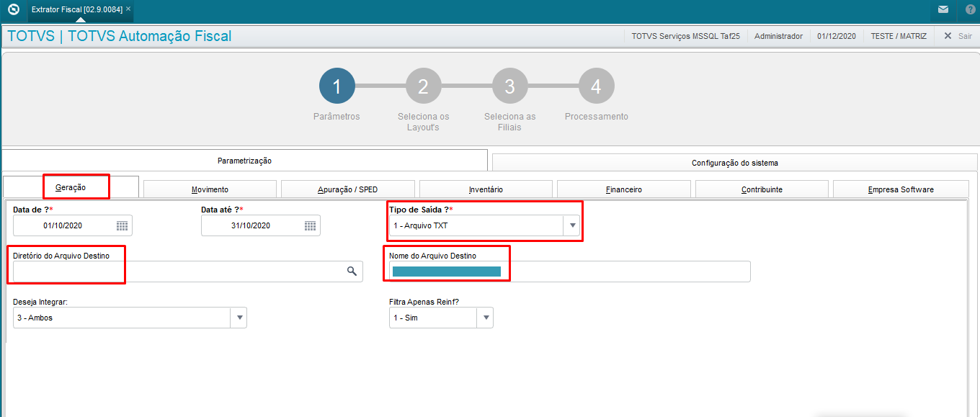Click the Administrador user label
Image resolution: width=980 pixels, height=417 pixels.
(x=778, y=36)
